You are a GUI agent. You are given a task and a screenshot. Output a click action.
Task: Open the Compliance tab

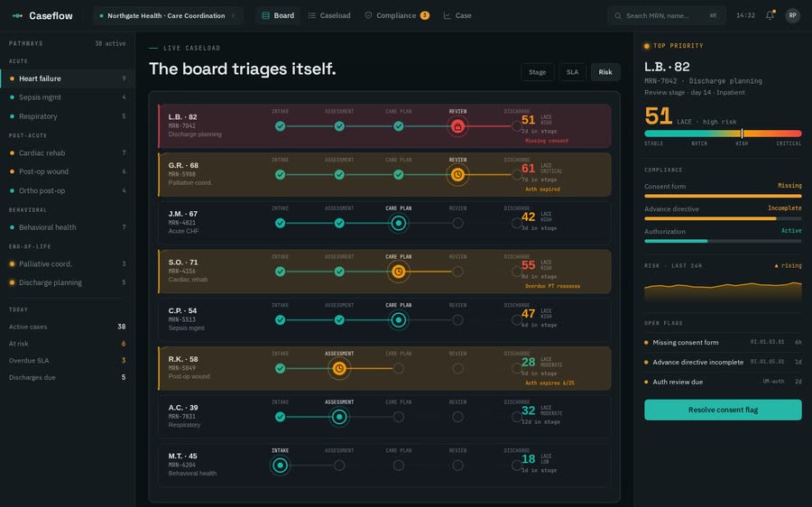[397, 15]
